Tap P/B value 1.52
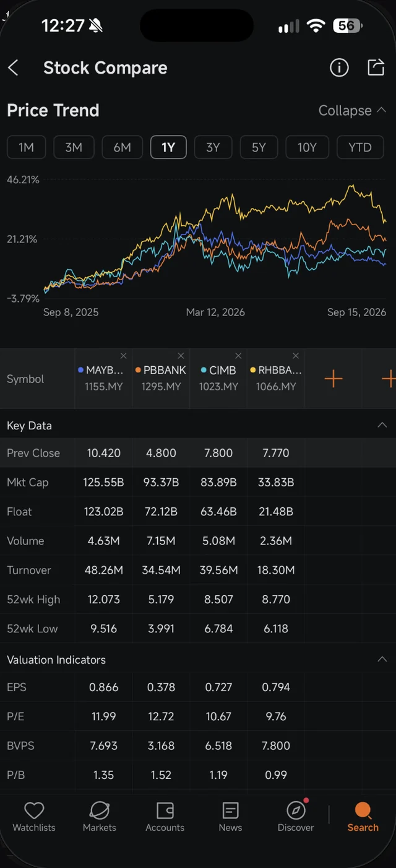The width and height of the screenshot is (396, 868). point(161,775)
